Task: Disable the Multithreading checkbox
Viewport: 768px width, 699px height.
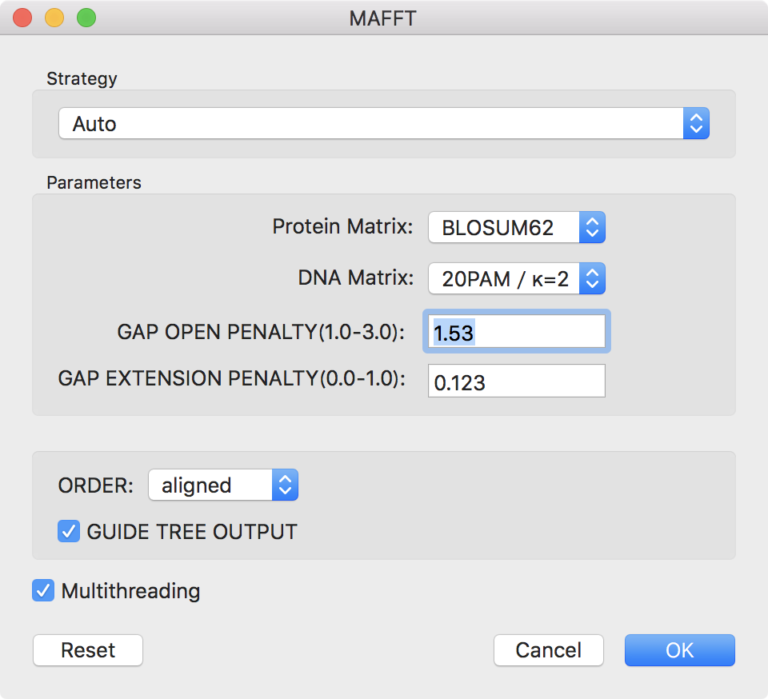Action: pyautogui.click(x=43, y=590)
